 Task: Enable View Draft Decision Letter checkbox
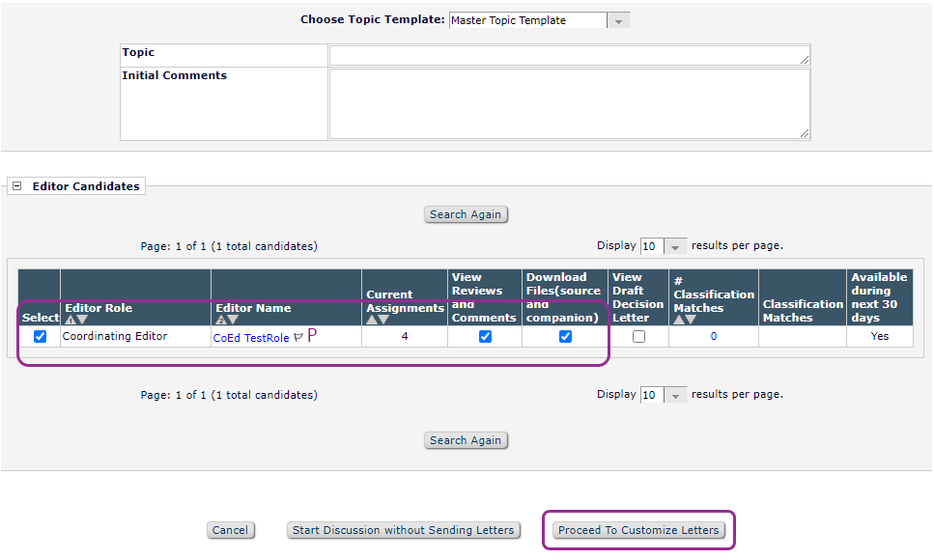pyautogui.click(x=638, y=337)
